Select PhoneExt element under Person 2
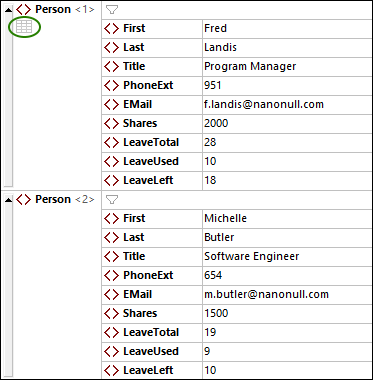The image size is (373, 380). click(x=148, y=276)
